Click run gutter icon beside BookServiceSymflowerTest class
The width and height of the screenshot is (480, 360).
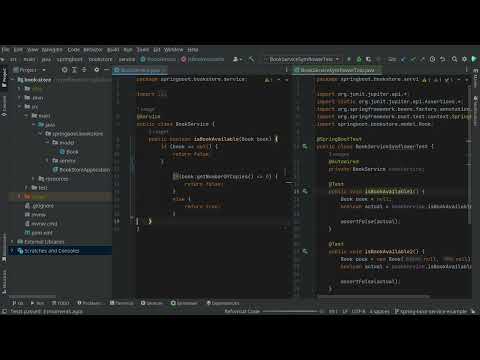tap(305, 146)
